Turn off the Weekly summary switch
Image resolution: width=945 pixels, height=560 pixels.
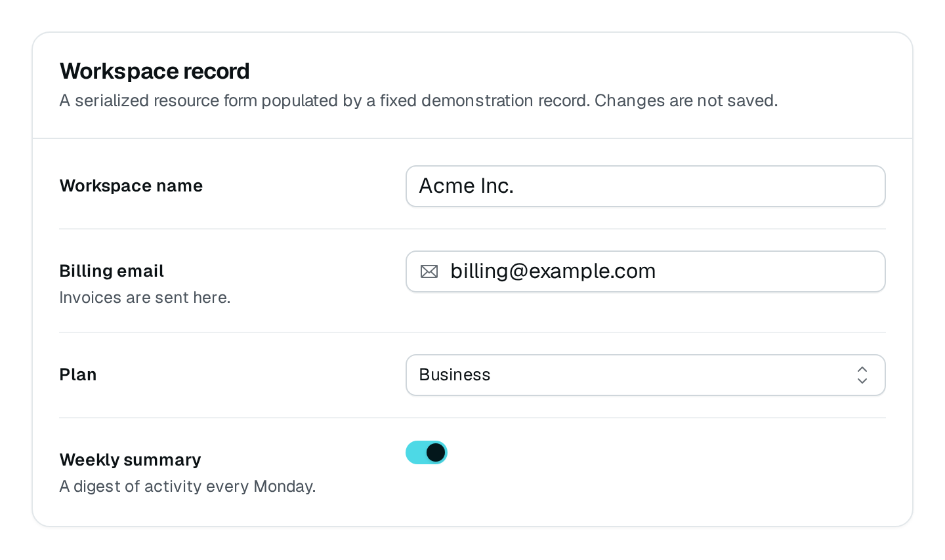coord(427,452)
